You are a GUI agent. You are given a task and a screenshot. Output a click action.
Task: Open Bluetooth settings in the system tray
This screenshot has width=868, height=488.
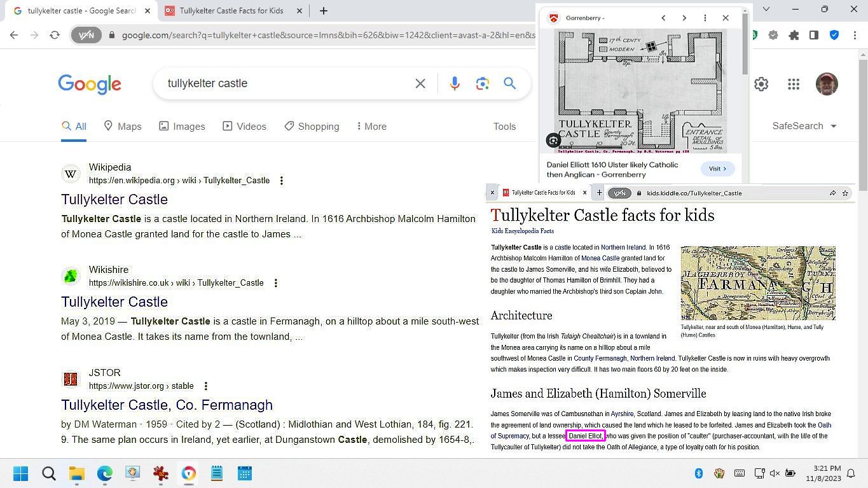click(x=698, y=473)
